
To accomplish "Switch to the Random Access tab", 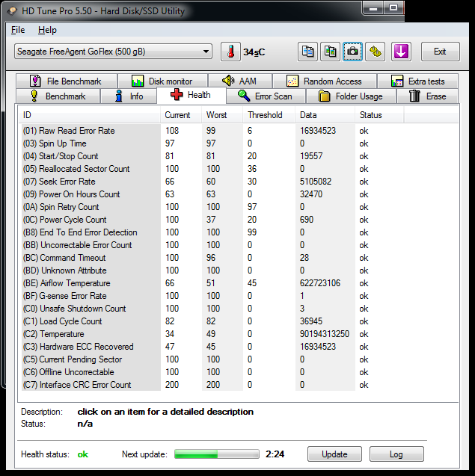I will tap(325, 81).
